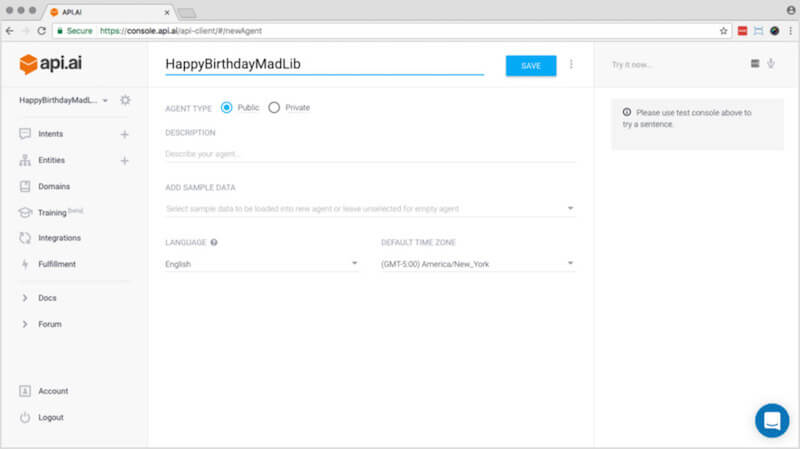
Task: Open the Training menu item
Action: pos(52,213)
